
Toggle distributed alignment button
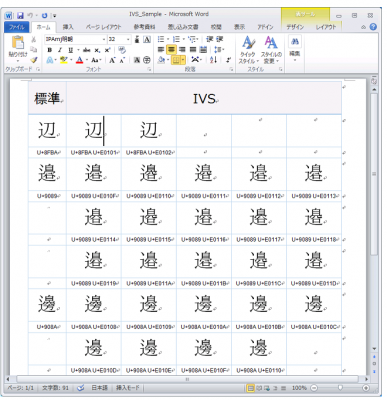coord(203,50)
